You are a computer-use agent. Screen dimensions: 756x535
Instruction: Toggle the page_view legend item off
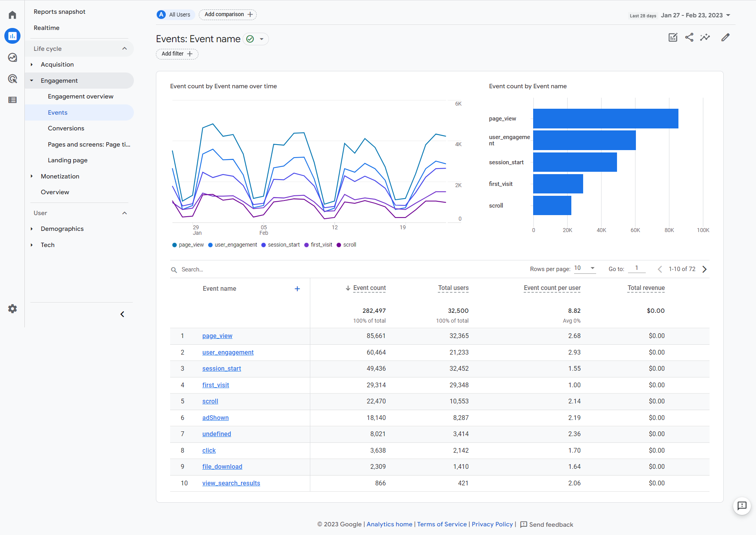[x=188, y=244]
